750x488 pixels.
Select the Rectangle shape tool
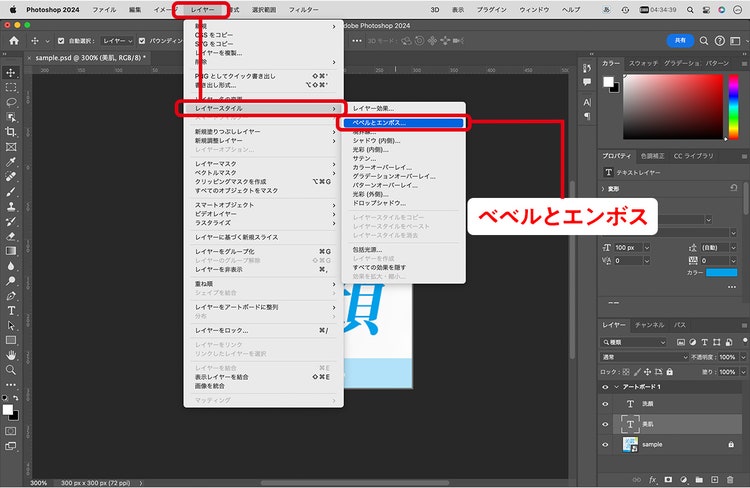click(x=11, y=340)
